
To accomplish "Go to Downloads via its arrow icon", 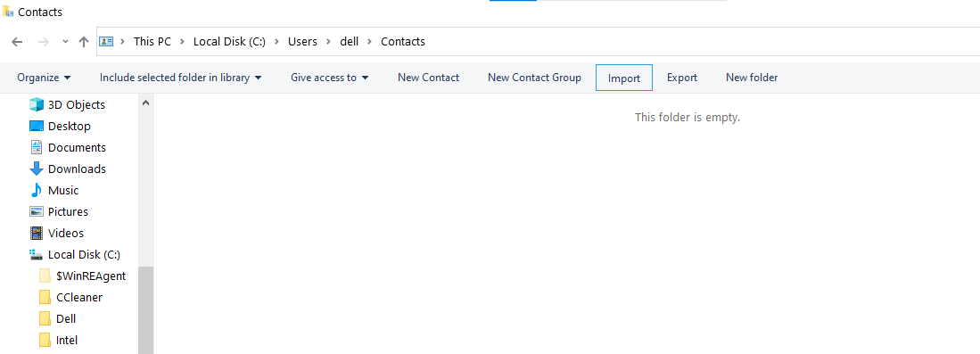I will [37, 169].
